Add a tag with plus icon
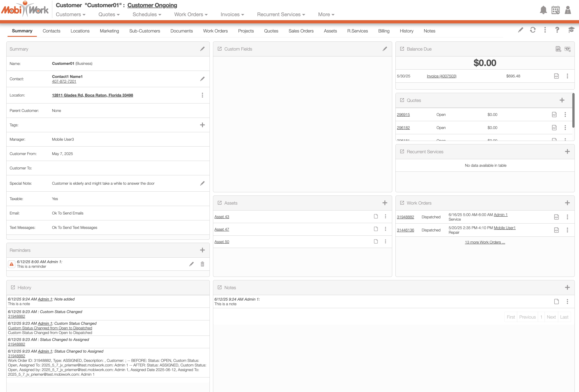579x392 pixels. (202, 125)
